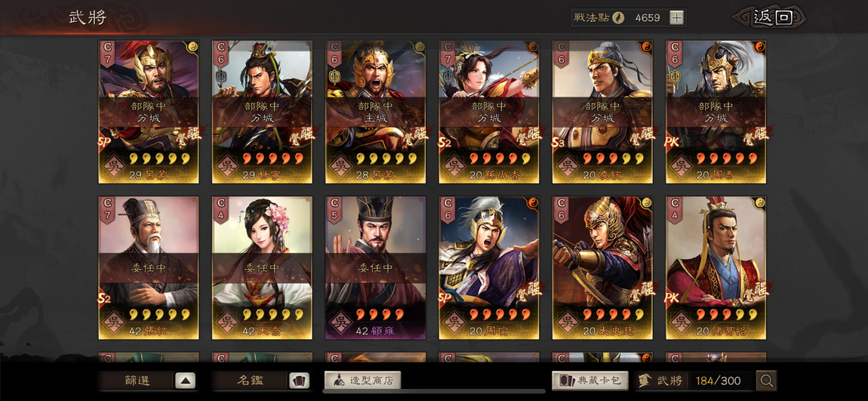The width and height of the screenshot is (868, 401).
Task: Tap the 返回 back button
Action: click(771, 17)
